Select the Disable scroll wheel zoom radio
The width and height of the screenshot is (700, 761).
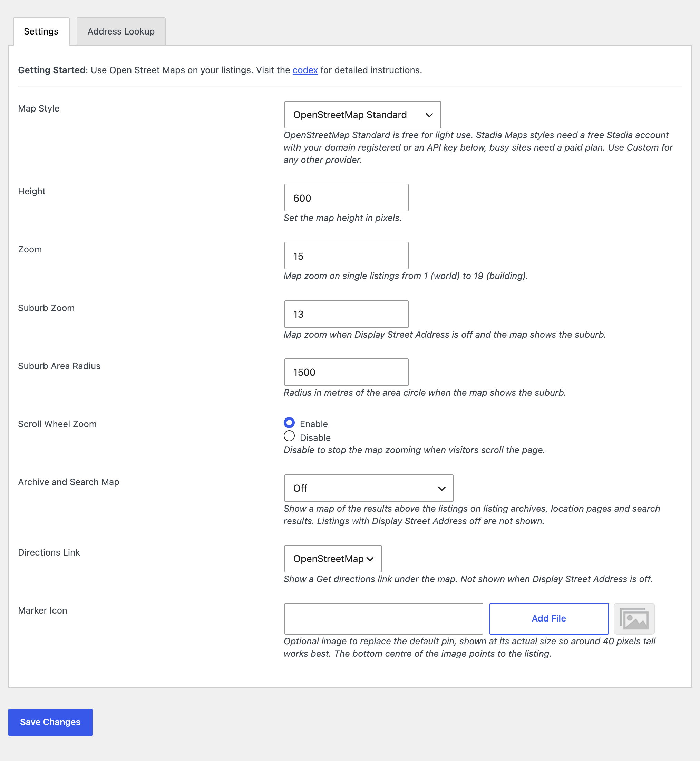pos(289,436)
